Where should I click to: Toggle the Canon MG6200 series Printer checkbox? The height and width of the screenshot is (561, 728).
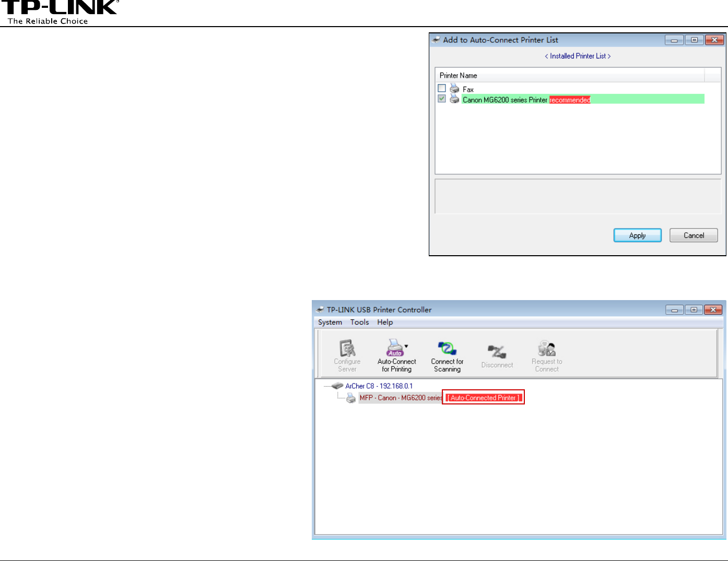[442, 99]
